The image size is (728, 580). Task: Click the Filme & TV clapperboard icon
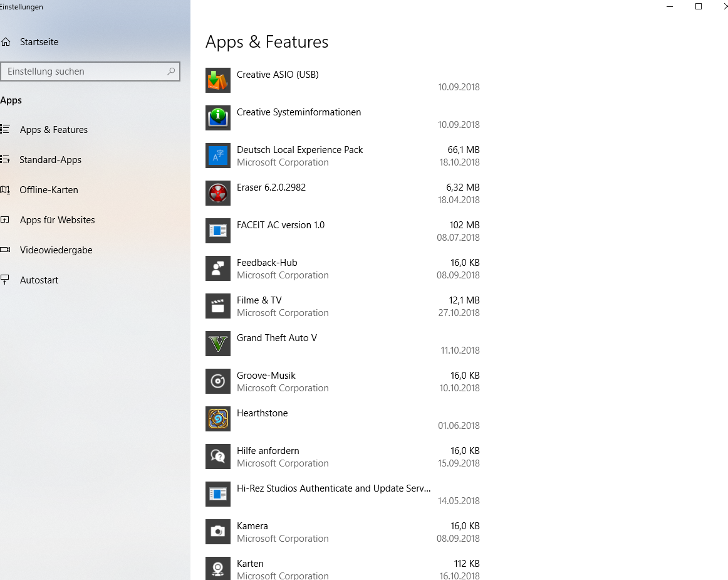coord(218,306)
